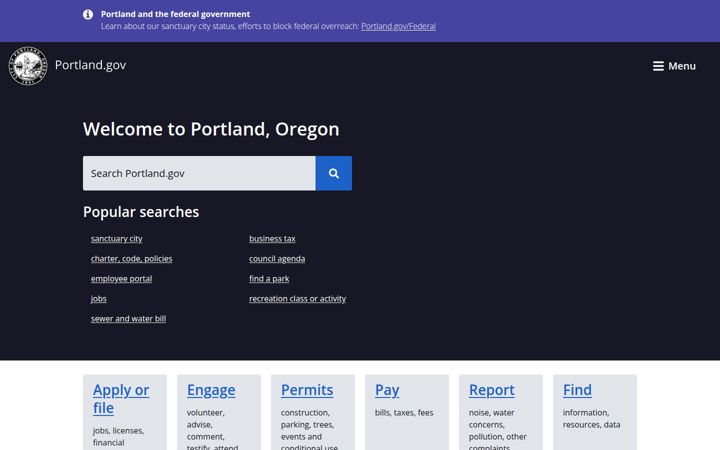Click the magnifying glass search button
Viewport: 720px width, 450px height.
click(334, 173)
